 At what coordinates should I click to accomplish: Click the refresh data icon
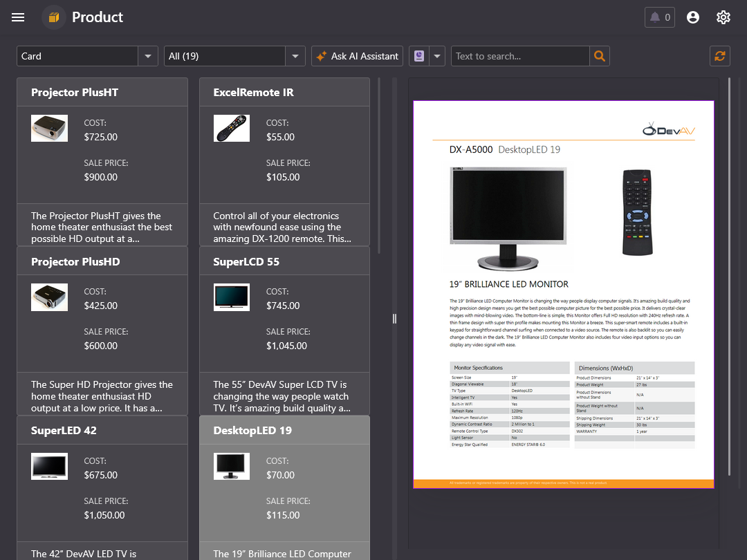(720, 56)
